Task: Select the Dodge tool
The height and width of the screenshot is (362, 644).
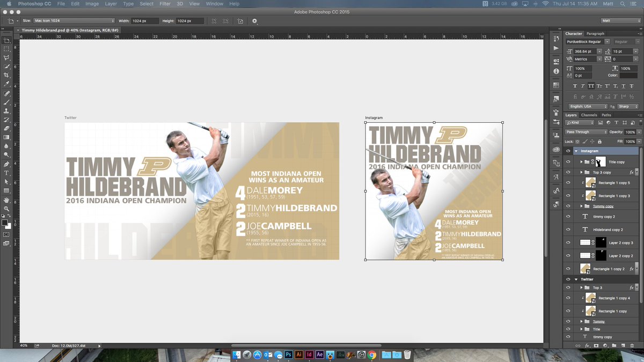Action: pyautogui.click(x=7, y=155)
